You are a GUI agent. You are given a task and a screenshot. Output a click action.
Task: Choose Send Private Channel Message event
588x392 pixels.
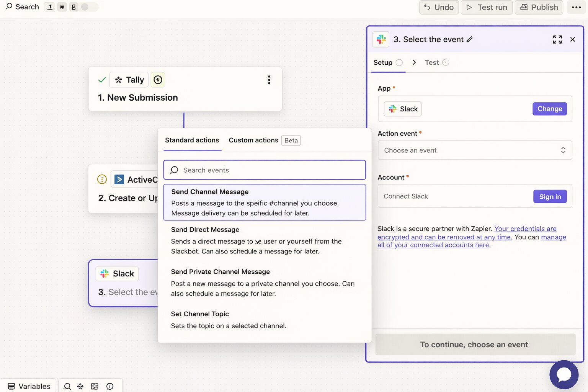(x=265, y=283)
